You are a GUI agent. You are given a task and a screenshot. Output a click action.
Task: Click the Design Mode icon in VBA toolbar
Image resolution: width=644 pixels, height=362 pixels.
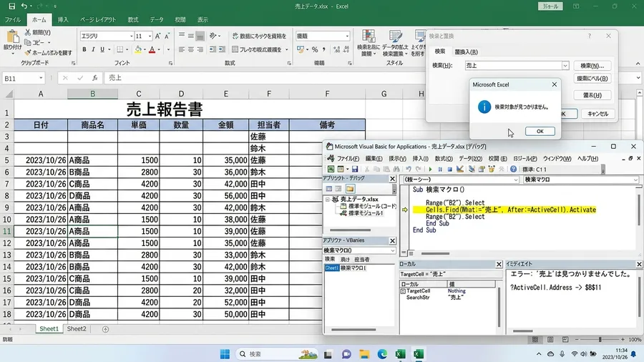[460, 169]
